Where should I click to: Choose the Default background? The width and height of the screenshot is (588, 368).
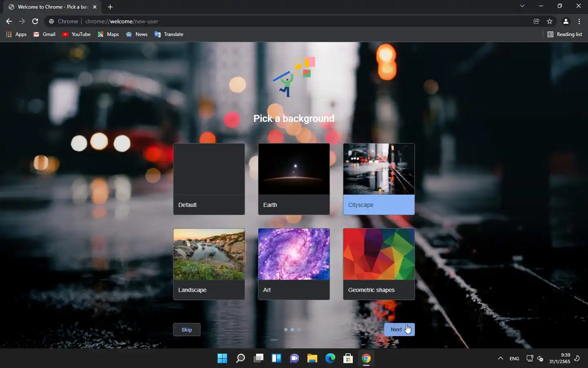[x=209, y=179]
